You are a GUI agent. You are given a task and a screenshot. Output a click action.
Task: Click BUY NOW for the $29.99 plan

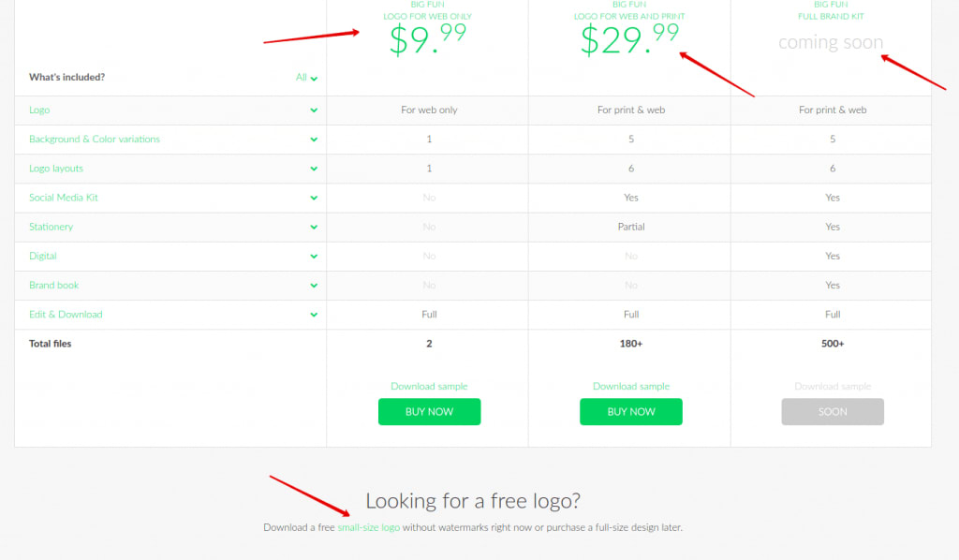click(x=630, y=411)
